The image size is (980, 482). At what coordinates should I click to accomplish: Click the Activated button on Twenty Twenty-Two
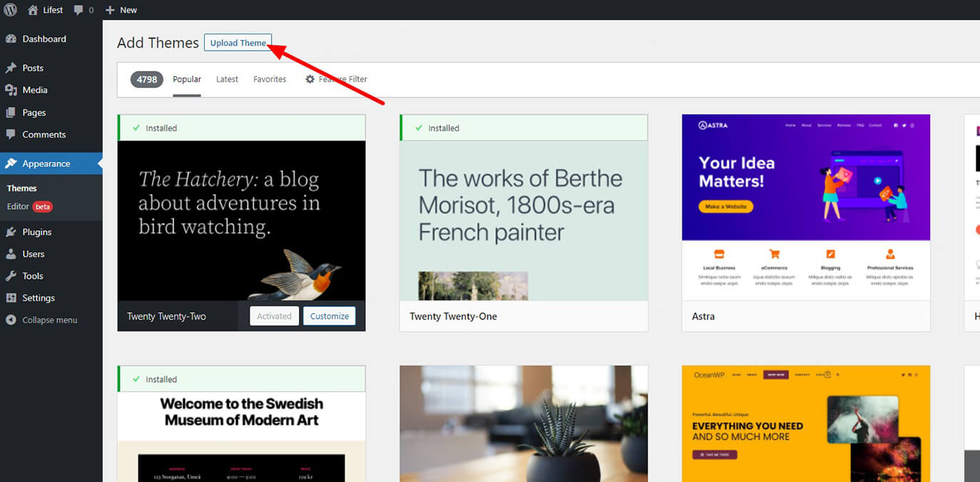(275, 316)
